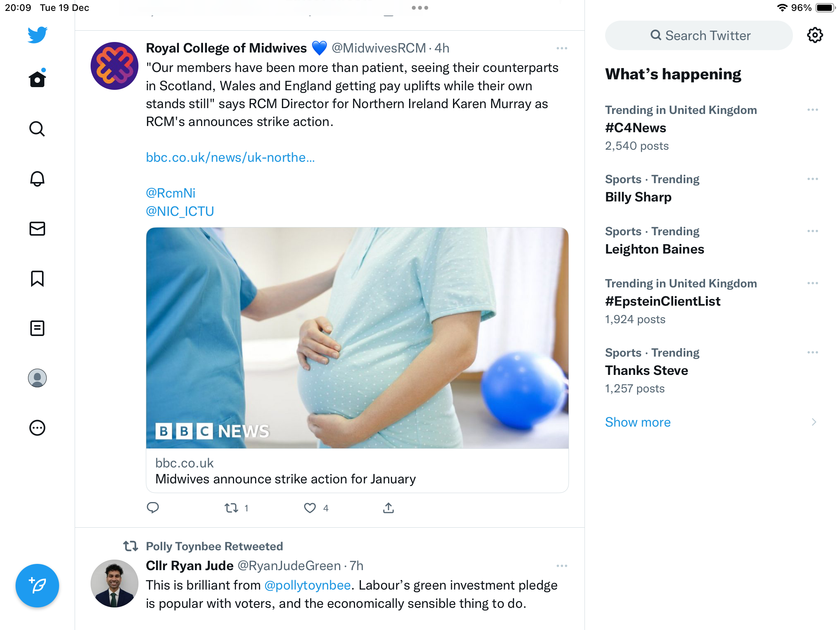Open Lists icon in sidebar
840x630 pixels.
(37, 328)
